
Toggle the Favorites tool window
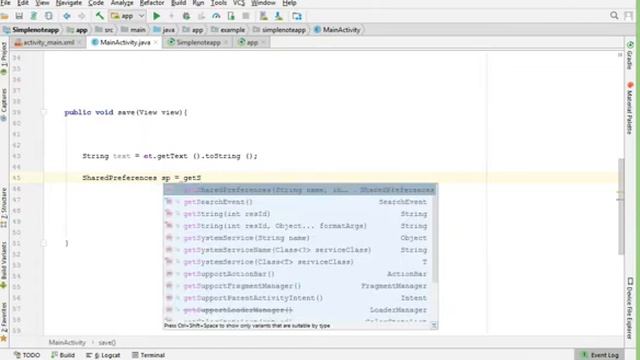pyautogui.click(x=4, y=322)
